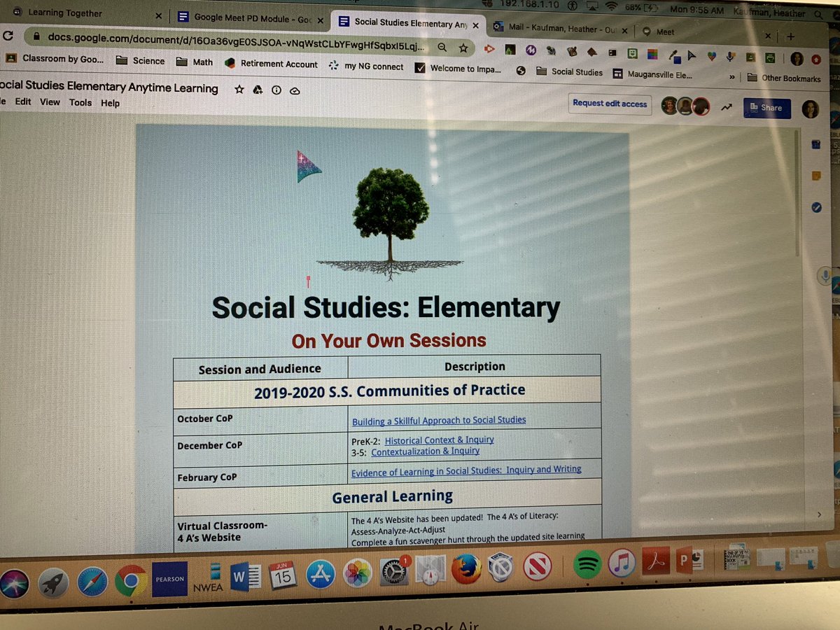Image resolution: width=840 pixels, height=630 pixels.
Task: Open the Other Bookmarks folder
Action: point(784,78)
